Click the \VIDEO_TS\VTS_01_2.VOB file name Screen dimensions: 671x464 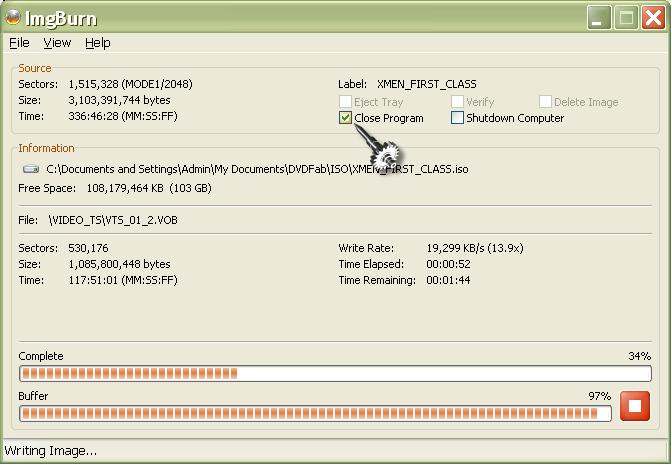point(113,220)
